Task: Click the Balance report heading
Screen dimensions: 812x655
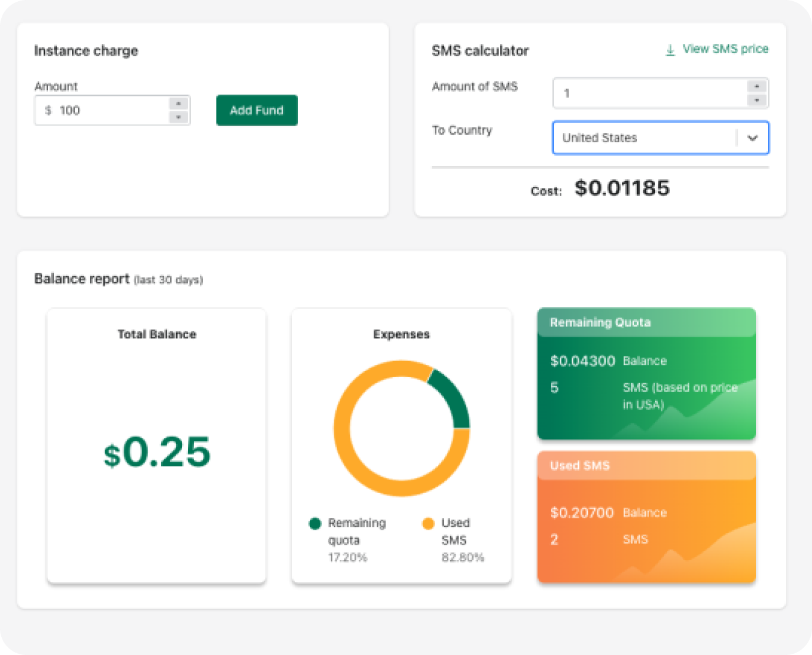Action: 82,279
